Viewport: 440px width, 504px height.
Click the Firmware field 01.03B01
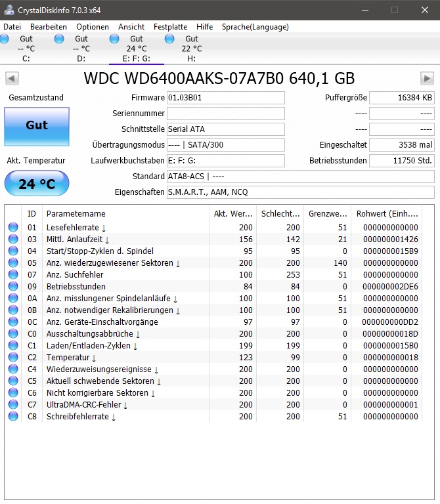click(x=226, y=98)
